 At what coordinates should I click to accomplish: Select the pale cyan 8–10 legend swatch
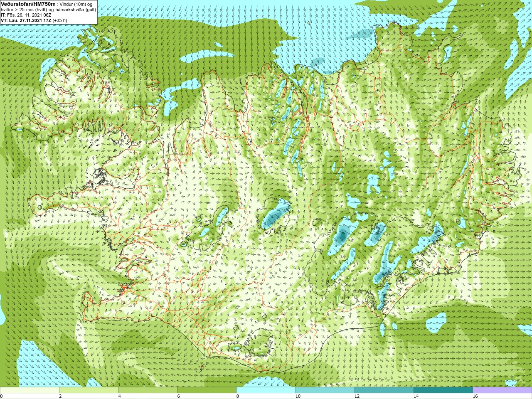[266, 390]
